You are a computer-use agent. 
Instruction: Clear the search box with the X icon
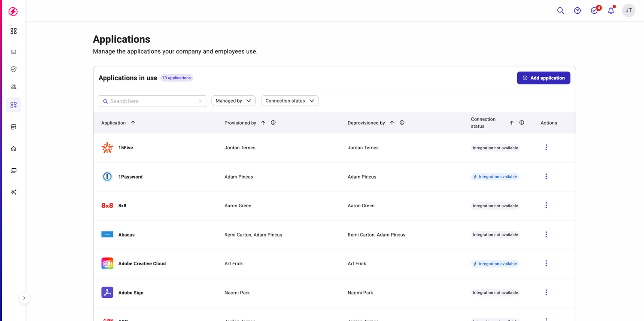point(200,101)
